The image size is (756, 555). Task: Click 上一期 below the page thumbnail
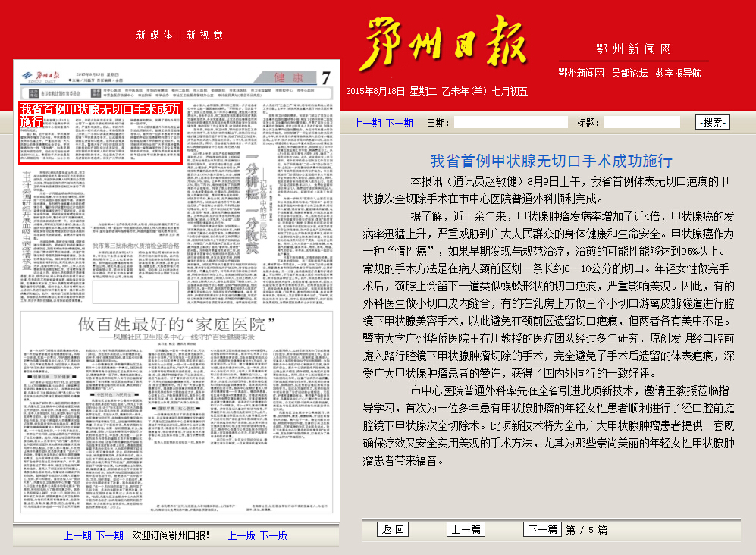pyautogui.click(x=77, y=536)
